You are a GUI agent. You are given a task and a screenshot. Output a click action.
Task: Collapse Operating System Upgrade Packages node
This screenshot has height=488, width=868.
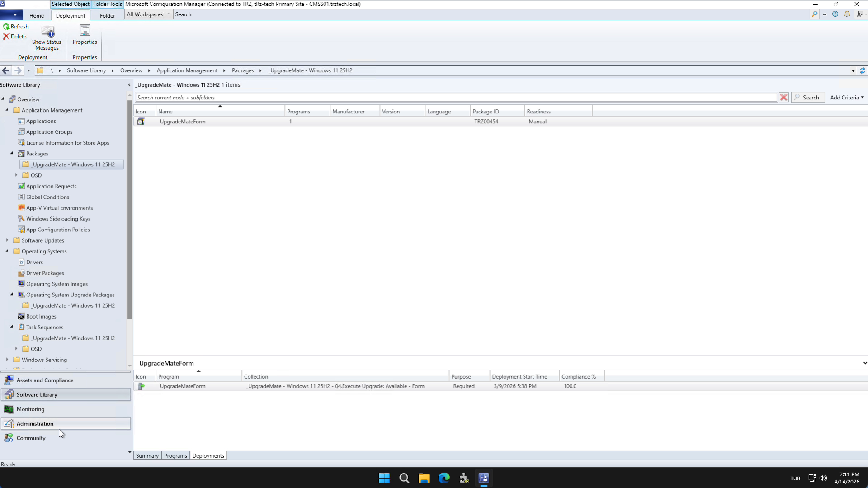[x=12, y=294]
